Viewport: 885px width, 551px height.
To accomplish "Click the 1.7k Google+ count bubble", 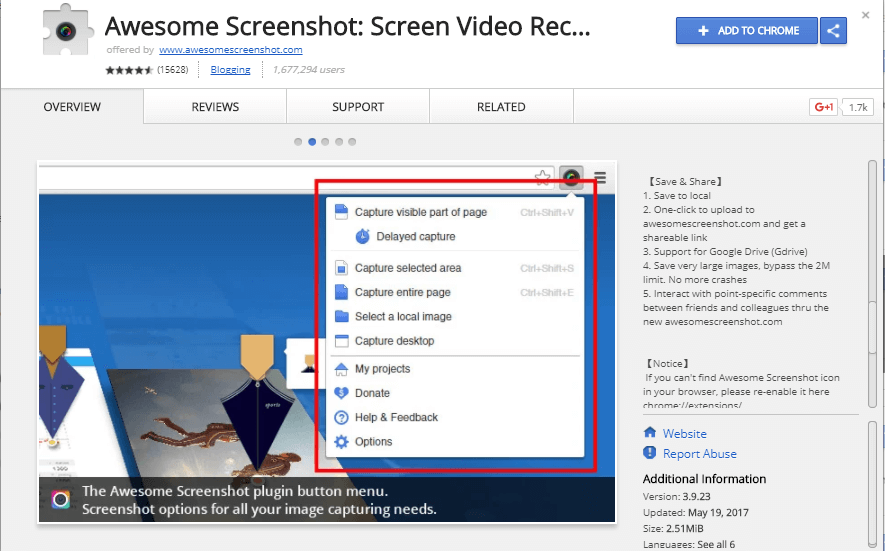I will click(x=857, y=107).
